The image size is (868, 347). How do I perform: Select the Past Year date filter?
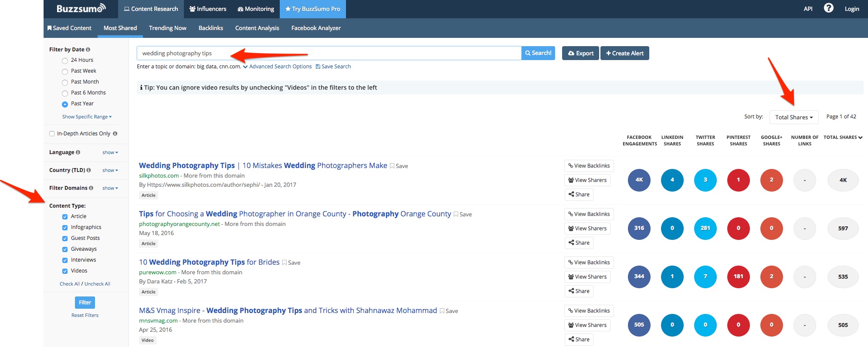65,104
